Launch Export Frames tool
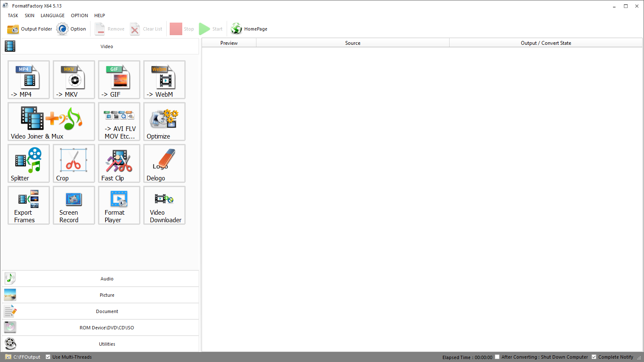 (28, 205)
